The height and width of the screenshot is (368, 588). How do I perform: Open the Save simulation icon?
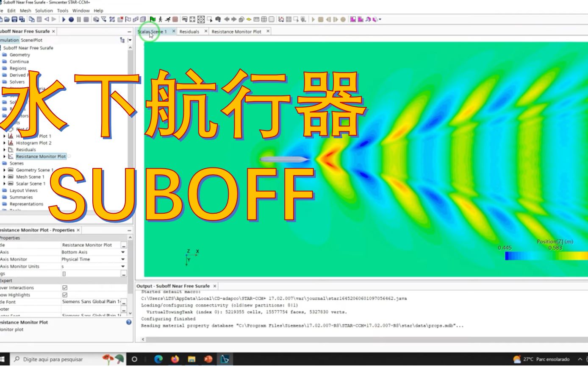pyautogui.click(x=15, y=19)
